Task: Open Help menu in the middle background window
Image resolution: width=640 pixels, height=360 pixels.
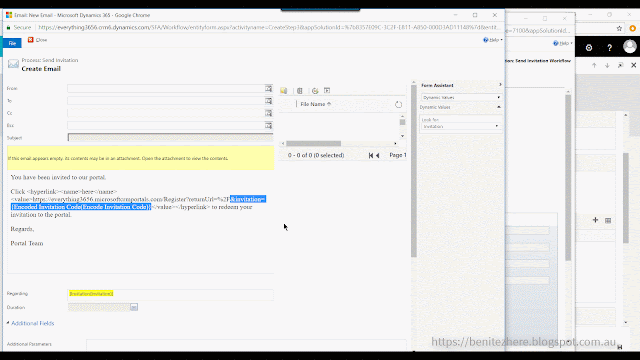Action: click(x=562, y=43)
